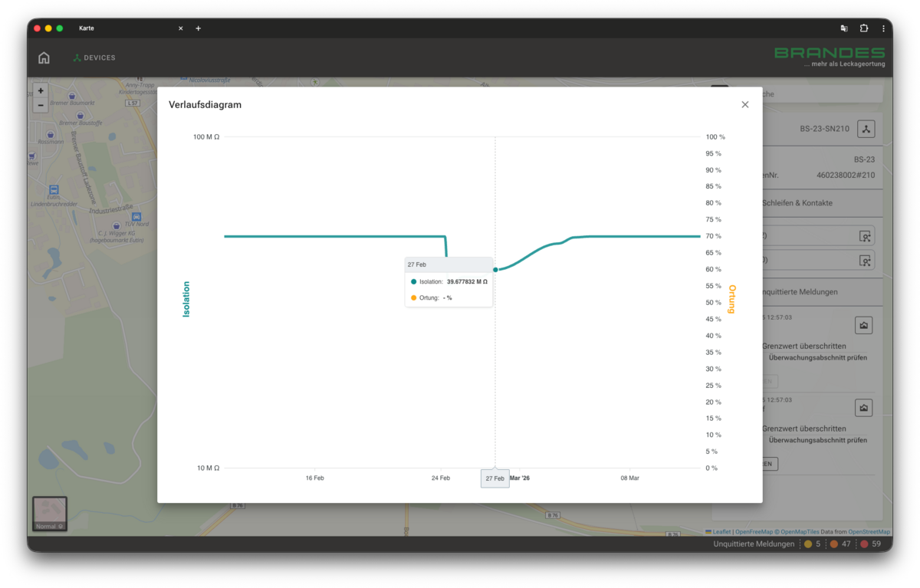
Task: Open diagram for first Grenzwert message
Action: pyautogui.click(x=864, y=326)
